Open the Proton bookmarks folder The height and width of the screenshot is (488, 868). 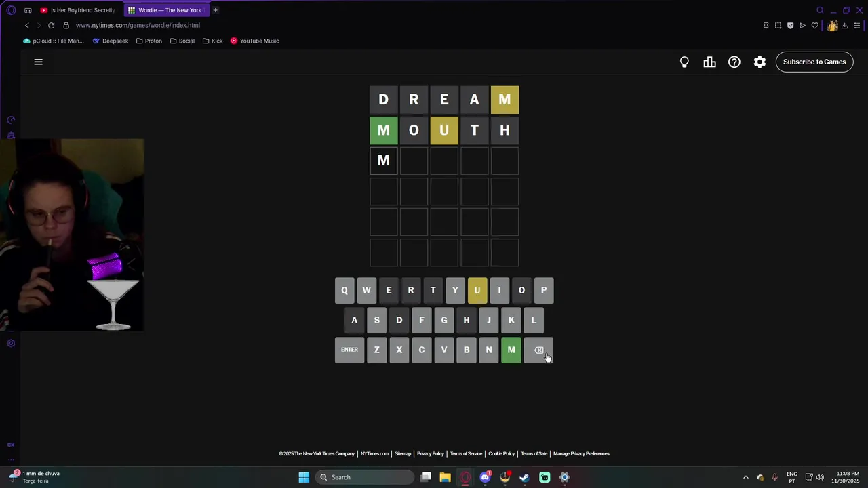[x=149, y=41]
